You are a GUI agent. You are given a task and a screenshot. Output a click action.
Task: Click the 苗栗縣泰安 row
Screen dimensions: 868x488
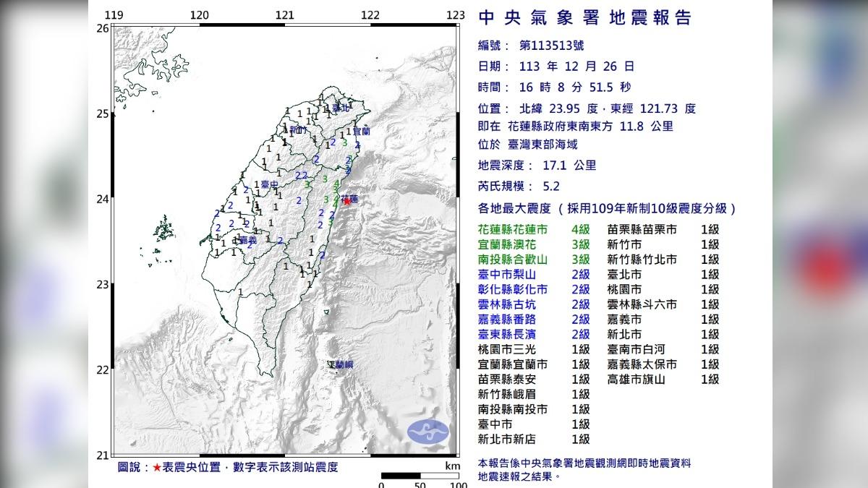[534, 379]
